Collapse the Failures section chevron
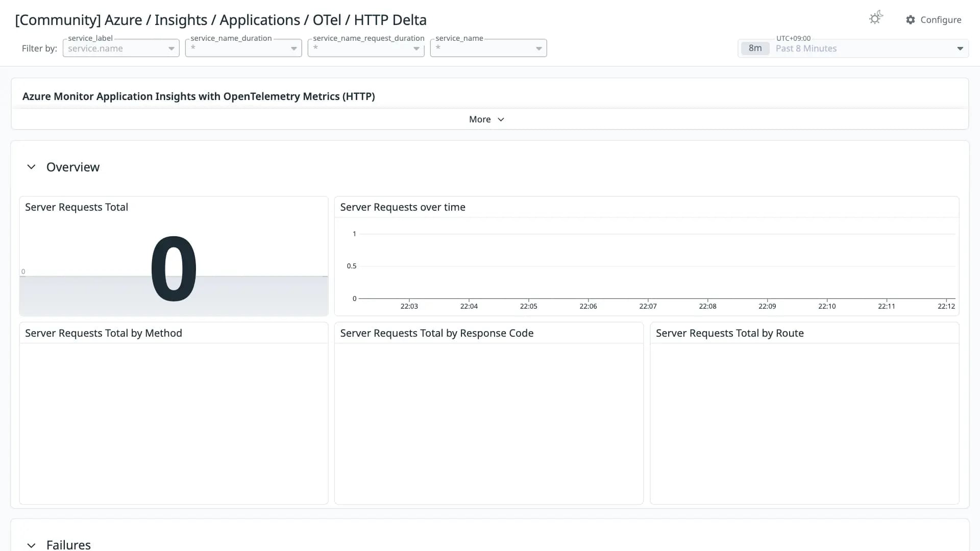Screen dimensions: 980x551 click(x=31, y=545)
